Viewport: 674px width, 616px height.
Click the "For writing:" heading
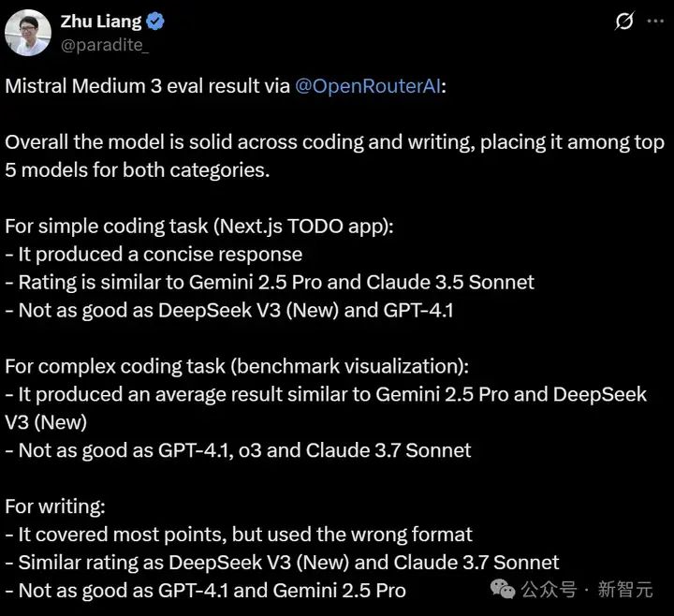tap(55, 506)
